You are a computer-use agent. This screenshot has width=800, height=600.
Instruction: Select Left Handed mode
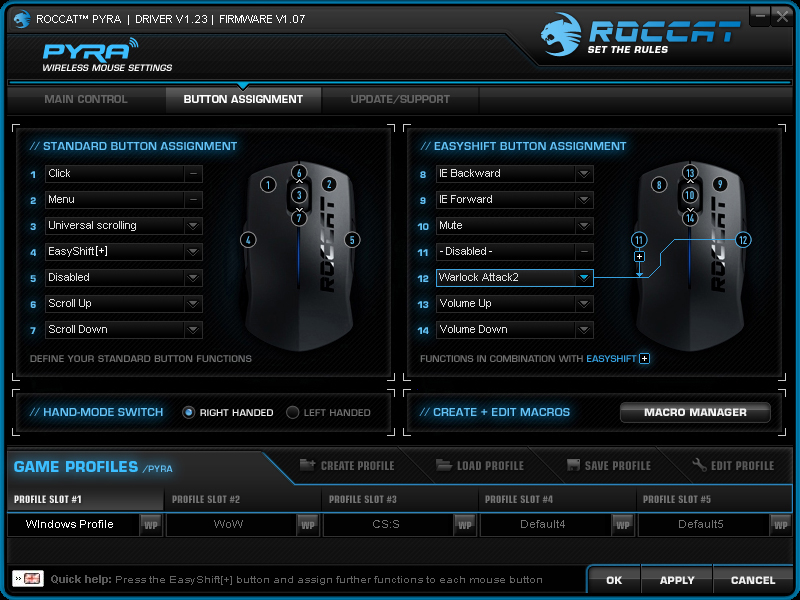click(292, 412)
